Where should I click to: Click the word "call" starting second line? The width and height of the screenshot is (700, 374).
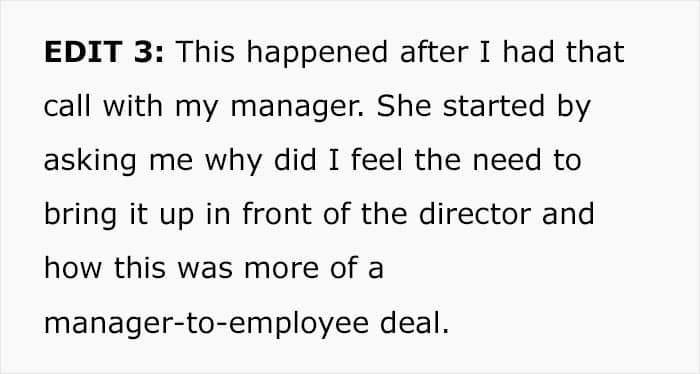67,106
